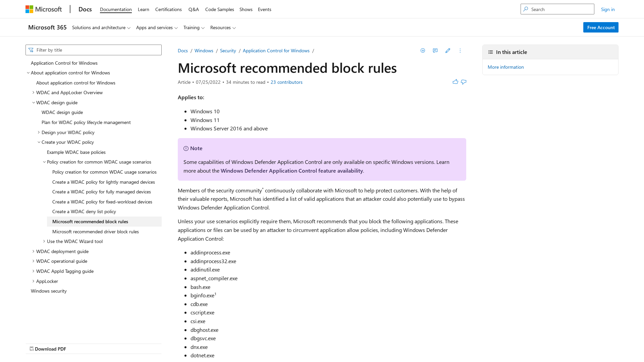644x362 pixels.
Task: Open the Events menu item
Action: 265,9
